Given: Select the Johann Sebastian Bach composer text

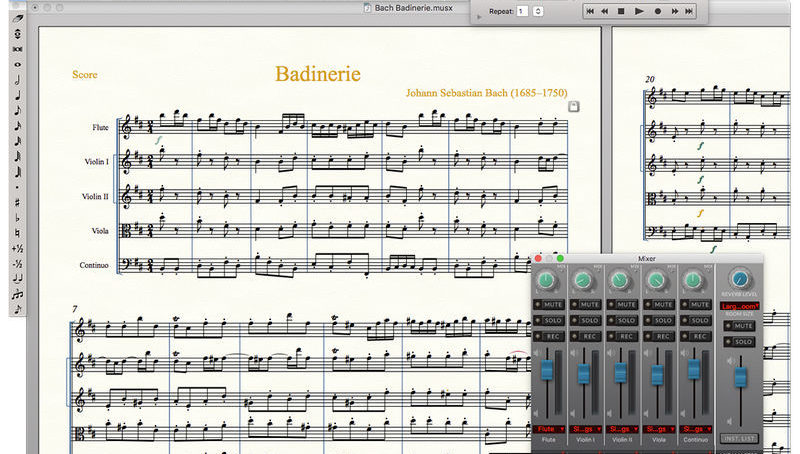Looking at the screenshot, I should tap(487, 93).
